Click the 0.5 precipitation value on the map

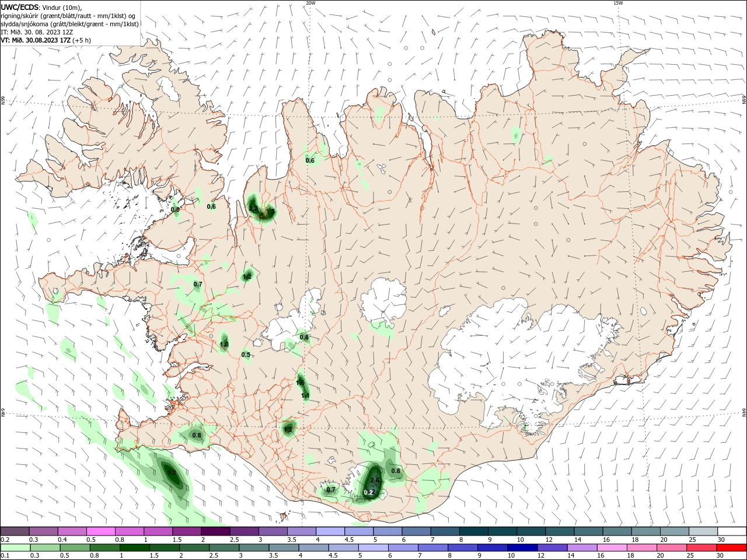click(x=246, y=355)
